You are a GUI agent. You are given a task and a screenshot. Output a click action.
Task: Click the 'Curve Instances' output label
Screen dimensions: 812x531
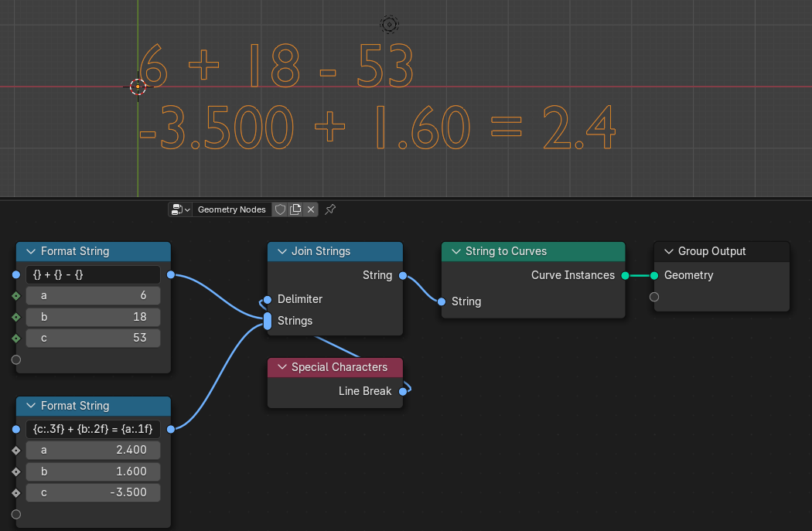click(573, 275)
